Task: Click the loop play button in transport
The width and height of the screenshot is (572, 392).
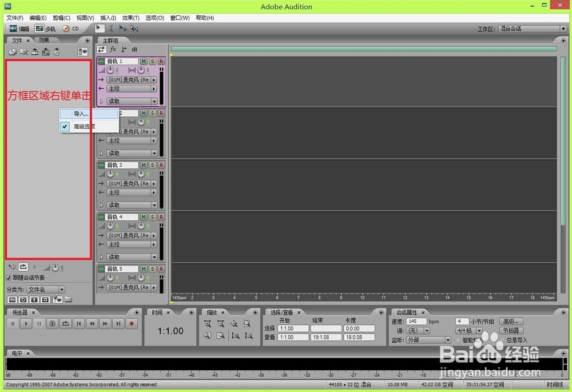Action: click(66, 323)
